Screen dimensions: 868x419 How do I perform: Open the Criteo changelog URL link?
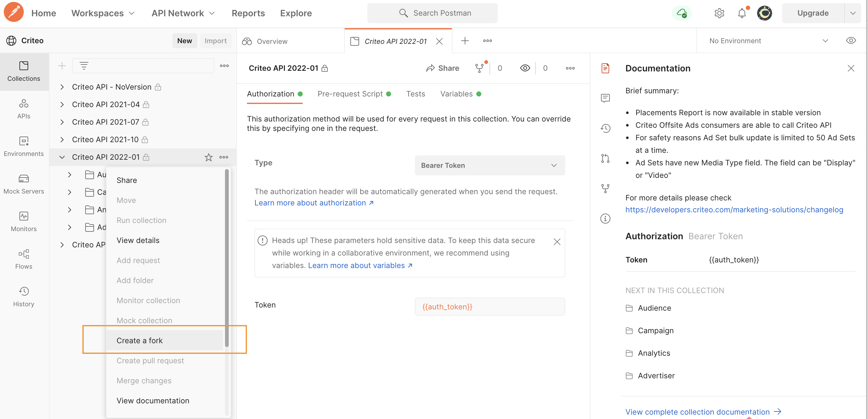pos(734,209)
